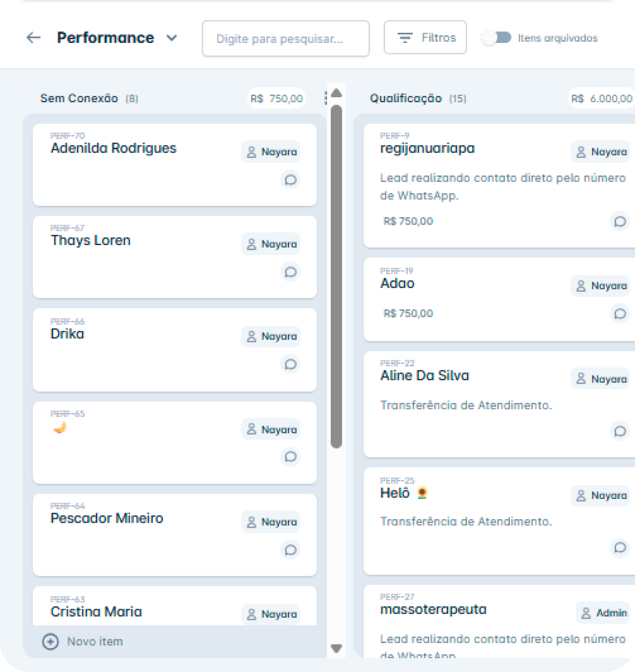Expand the Performance pipeline dropdown chevron
This screenshot has height=672, width=635.
point(172,37)
